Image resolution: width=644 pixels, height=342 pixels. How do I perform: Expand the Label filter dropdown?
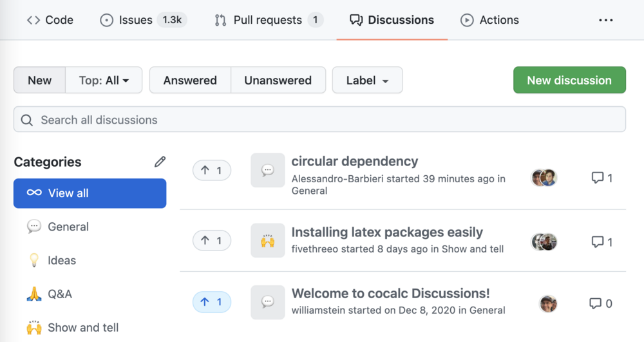(x=367, y=81)
